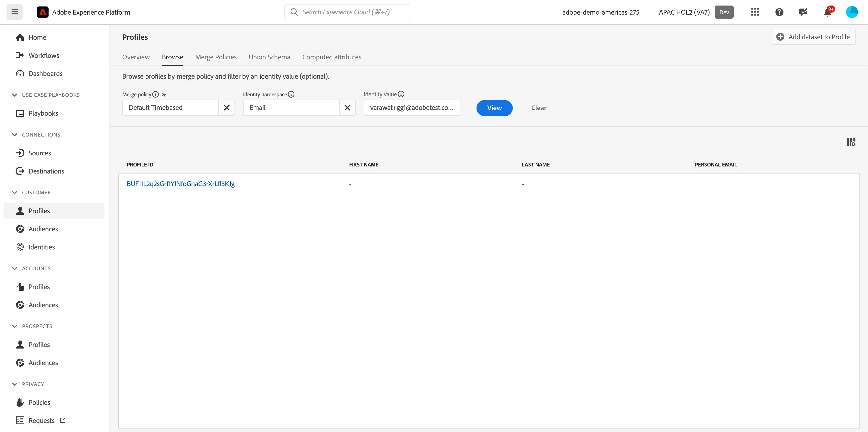Switch to the Computed attributes tab
This screenshot has height=432, width=868.
(332, 57)
